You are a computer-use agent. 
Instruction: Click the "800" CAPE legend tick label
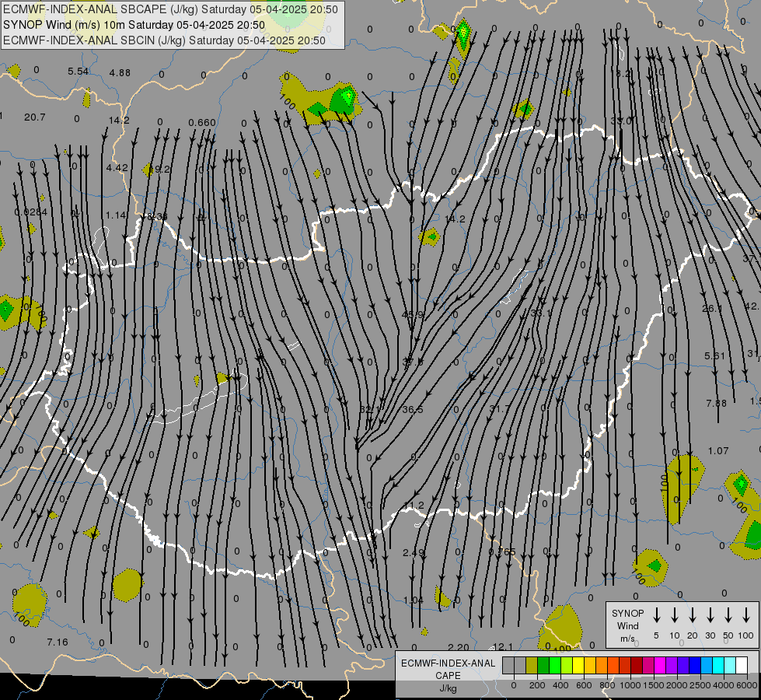607,685
